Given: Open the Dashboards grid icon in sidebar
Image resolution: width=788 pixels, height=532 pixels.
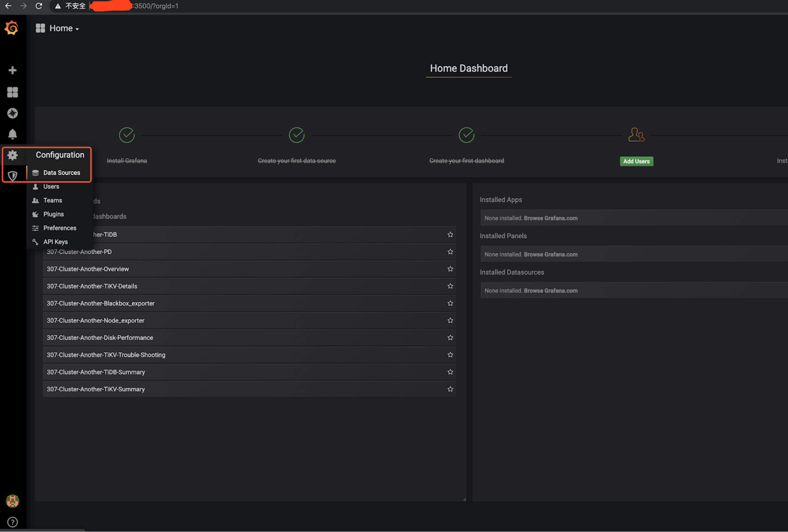Looking at the screenshot, I should 13,92.
